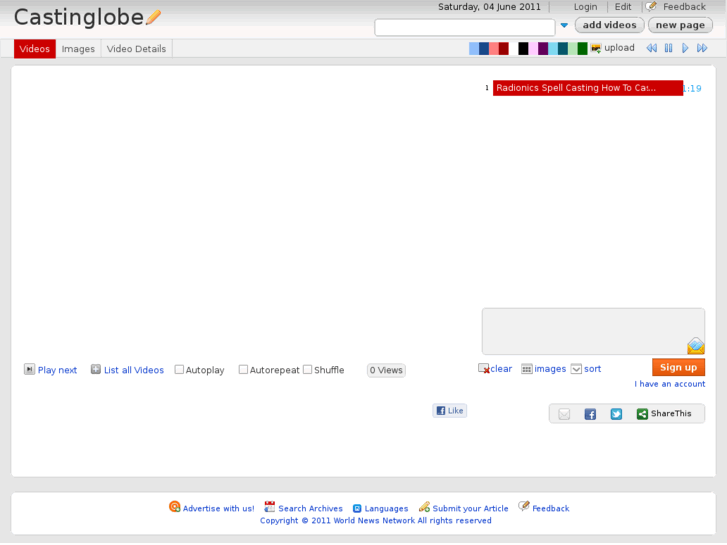Choose the purple color swatch

click(543, 48)
